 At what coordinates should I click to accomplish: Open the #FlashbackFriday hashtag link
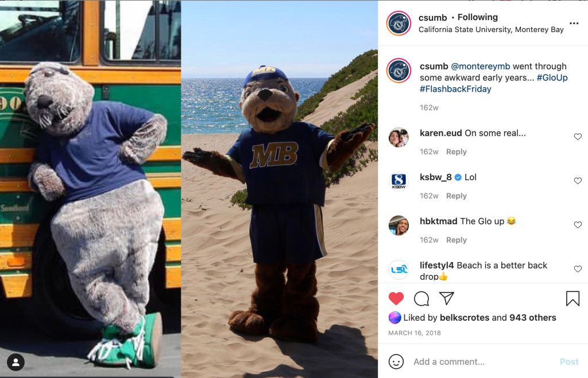point(455,89)
